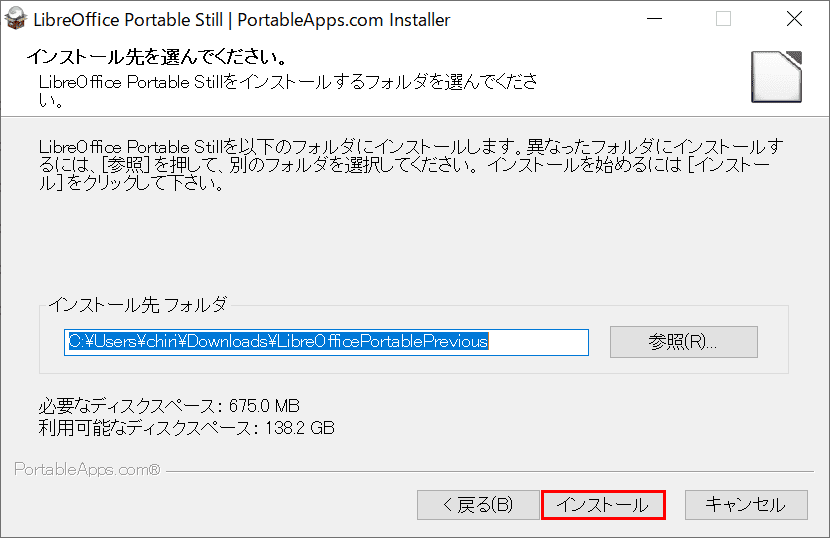The image size is (830, 538).
Task: Select the text 利用可能なディスクスペース: 138.2 GB
Action: click(x=186, y=428)
